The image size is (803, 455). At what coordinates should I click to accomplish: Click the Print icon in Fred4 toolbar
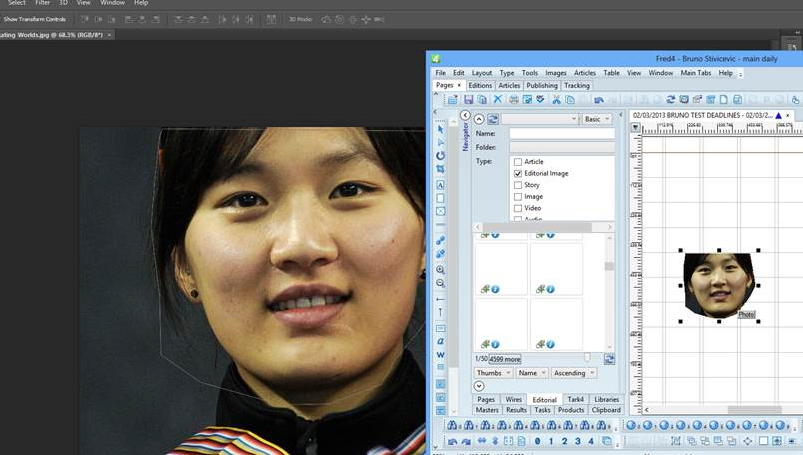point(514,99)
